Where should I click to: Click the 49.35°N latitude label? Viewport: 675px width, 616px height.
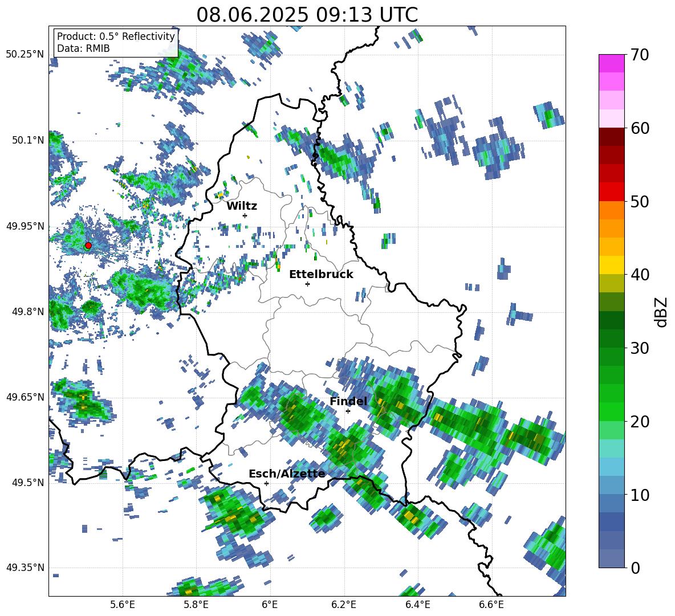(x=25, y=568)
